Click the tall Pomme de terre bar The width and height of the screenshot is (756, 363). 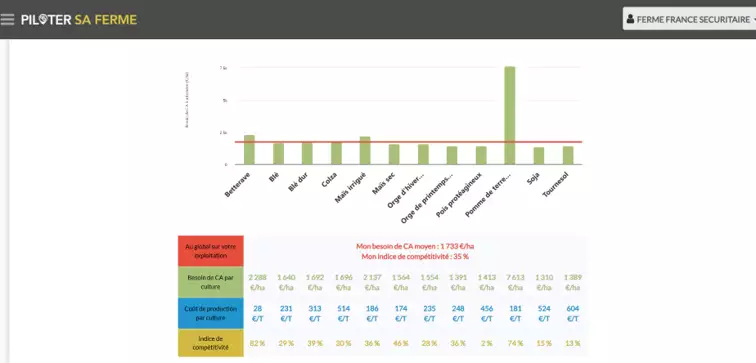[510, 115]
